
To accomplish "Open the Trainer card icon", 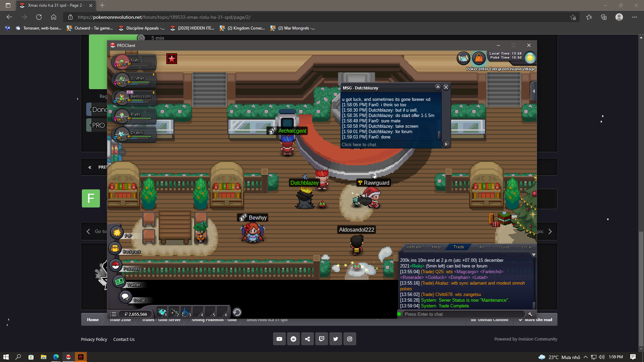I will (x=119, y=282).
